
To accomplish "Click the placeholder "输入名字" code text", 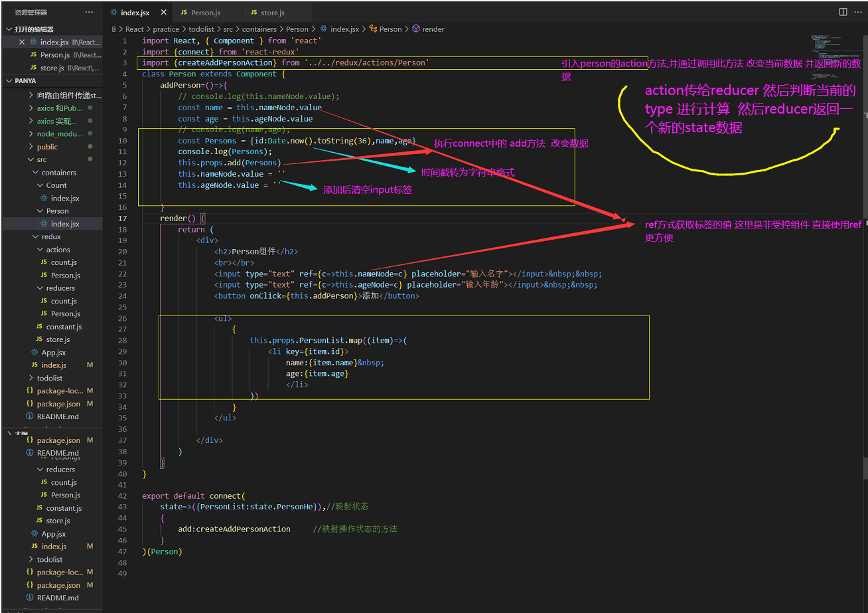I will coord(459,274).
